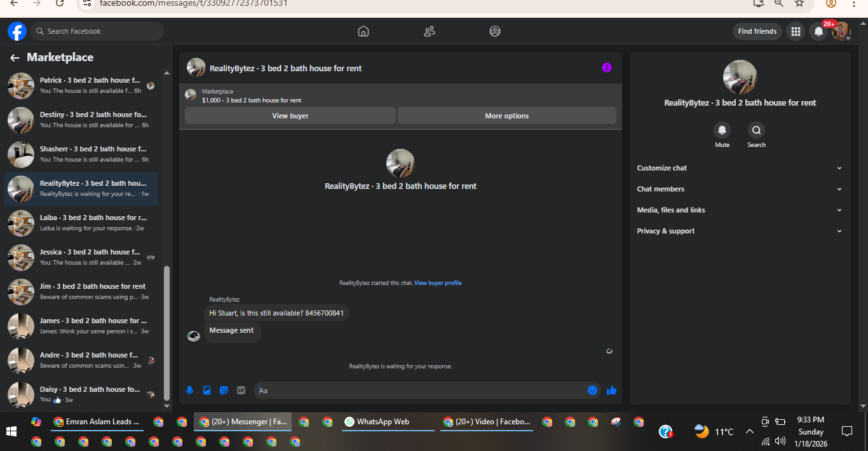868x451 pixels.
Task: Open the Jessica conversation
Action: coord(81,257)
